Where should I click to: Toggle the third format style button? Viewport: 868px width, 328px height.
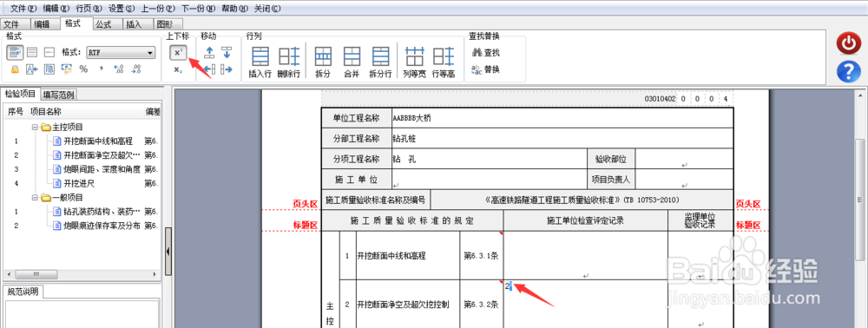coord(49,53)
